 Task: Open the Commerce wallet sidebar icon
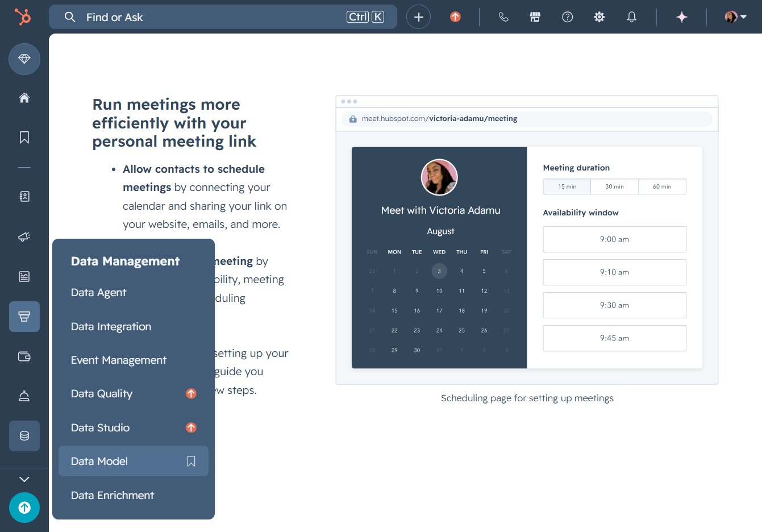(x=24, y=356)
